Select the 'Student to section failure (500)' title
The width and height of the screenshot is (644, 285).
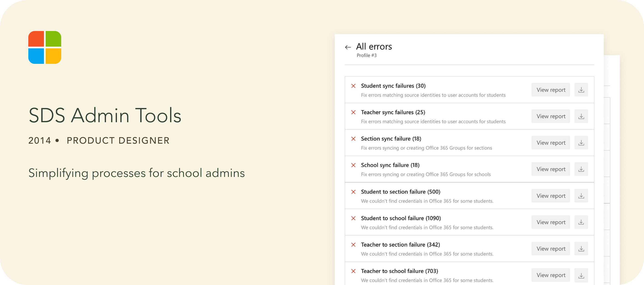tap(401, 192)
